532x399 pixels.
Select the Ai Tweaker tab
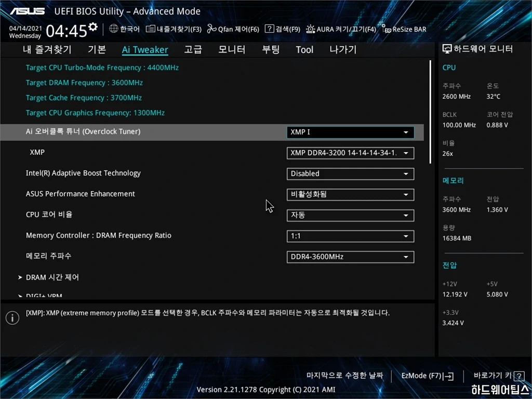(145, 50)
